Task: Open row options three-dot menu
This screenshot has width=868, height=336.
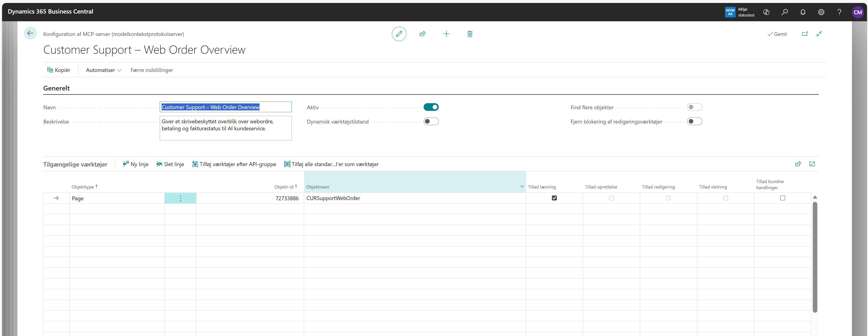Action: pos(180,198)
